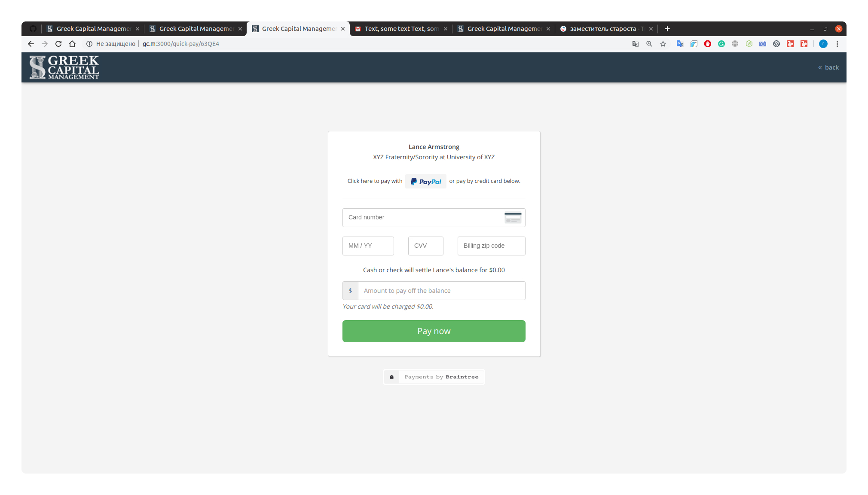Click the credit card icon in card field

512,217
